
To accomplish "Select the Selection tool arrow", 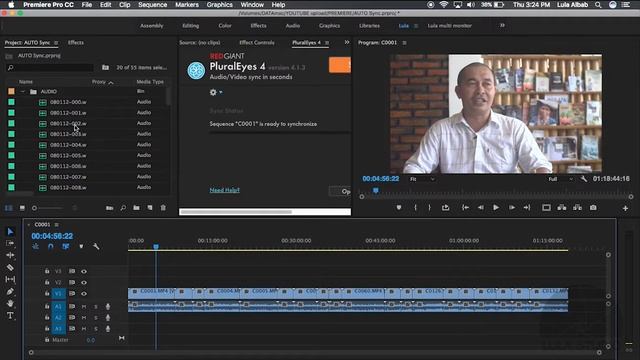I will click(x=10, y=232).
